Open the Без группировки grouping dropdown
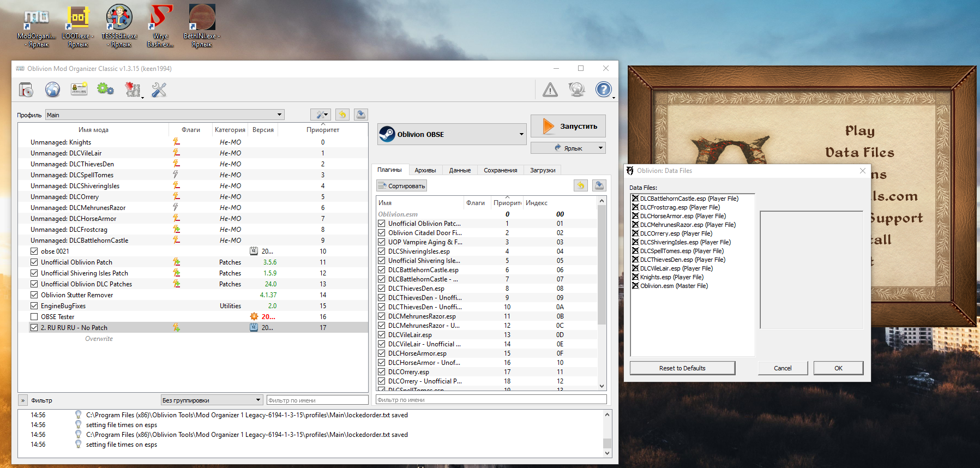The image size is (980, 468). [x=212, y=400]
